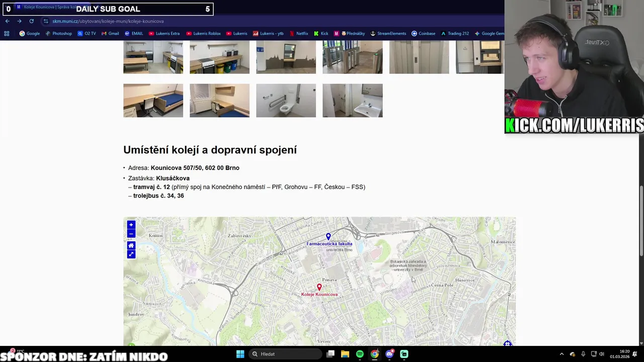The image size is (644, 362).
Task: Reset map to home view
Action: point(131,245)
